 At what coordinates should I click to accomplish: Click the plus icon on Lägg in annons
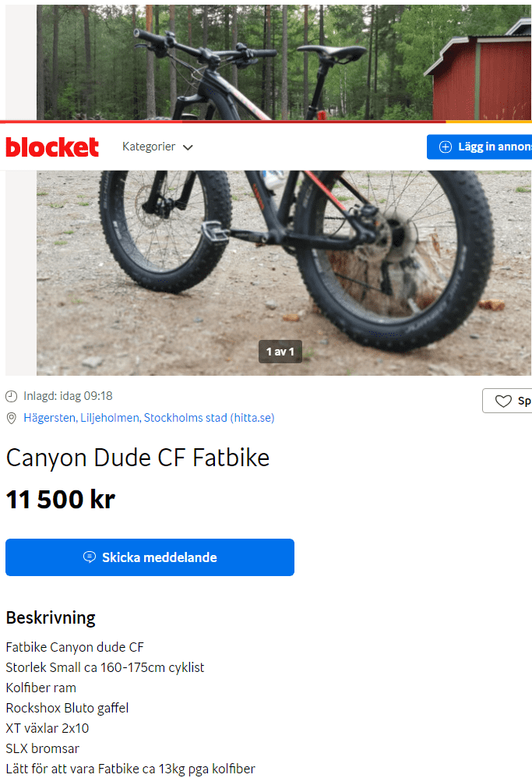click(446, 147)
